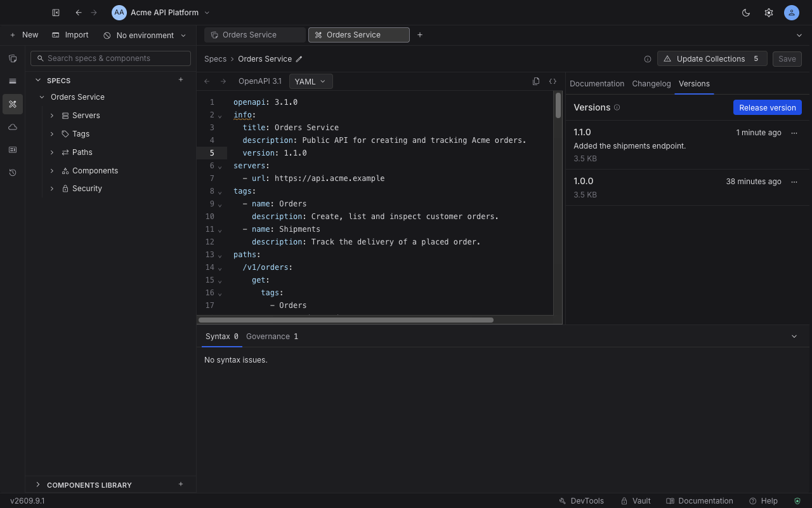
Task: Switch theme with the moon icon
Action: click(x=746, y=13)
